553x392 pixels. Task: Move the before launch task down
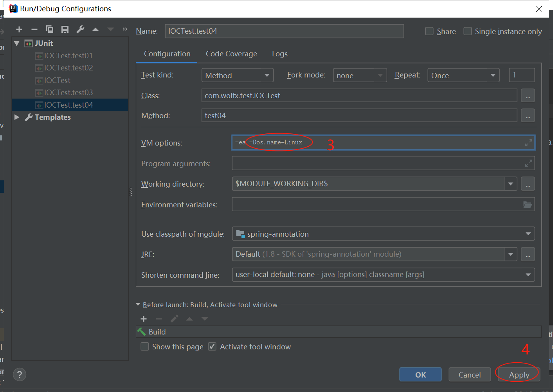pos(205,319)
